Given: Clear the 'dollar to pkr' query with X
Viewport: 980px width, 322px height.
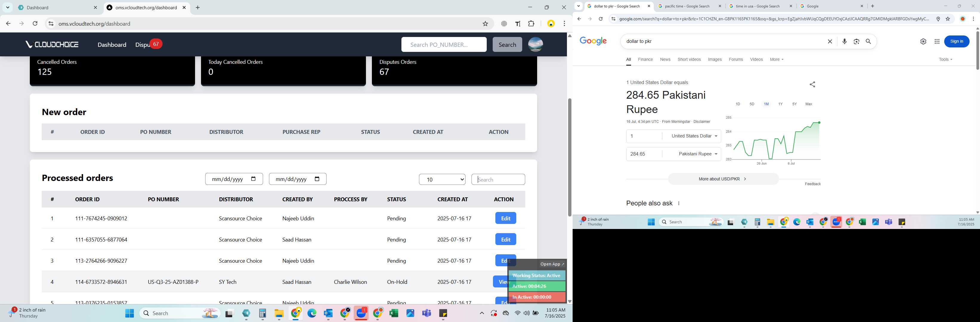Looking at the screenshot, I should tap(830, 41).
